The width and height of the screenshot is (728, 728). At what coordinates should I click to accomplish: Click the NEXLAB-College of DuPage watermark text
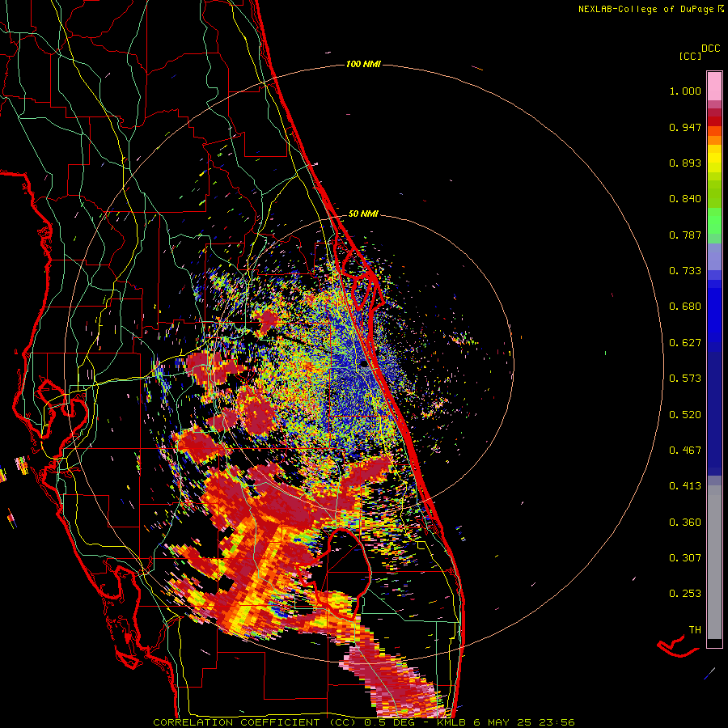click(650, 9)
